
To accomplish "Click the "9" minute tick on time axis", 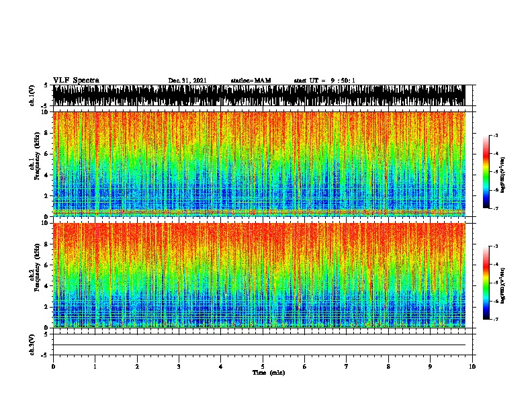I will coord(430,367).
